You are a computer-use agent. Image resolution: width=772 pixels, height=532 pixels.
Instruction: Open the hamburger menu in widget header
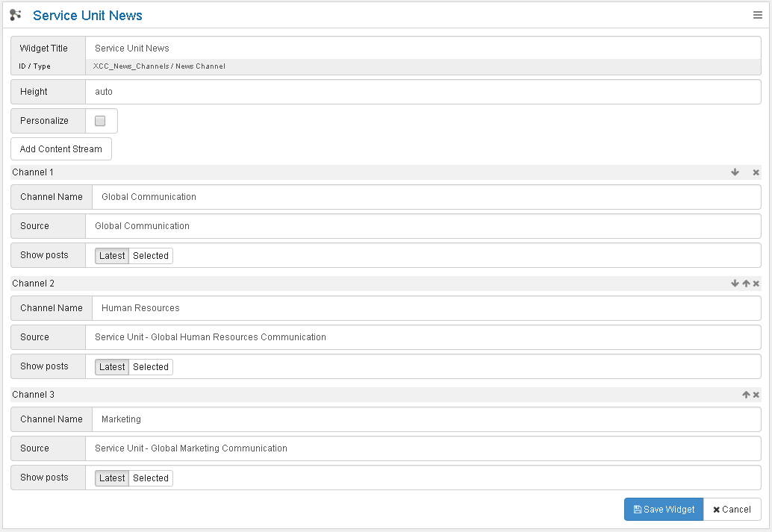pyautogui.click(x=757, y=15)
